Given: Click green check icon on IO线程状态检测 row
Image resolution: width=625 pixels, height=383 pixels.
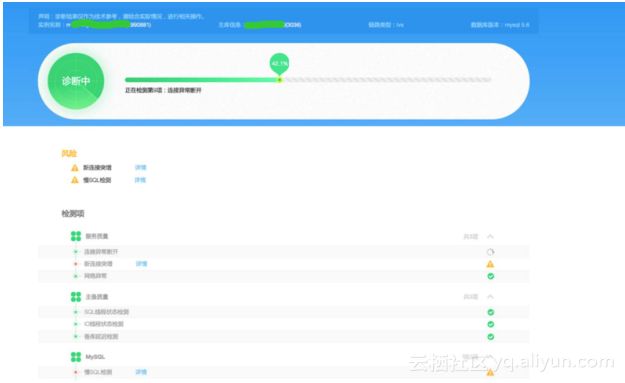Looking at the screenshot, I should tap(491, 324).
